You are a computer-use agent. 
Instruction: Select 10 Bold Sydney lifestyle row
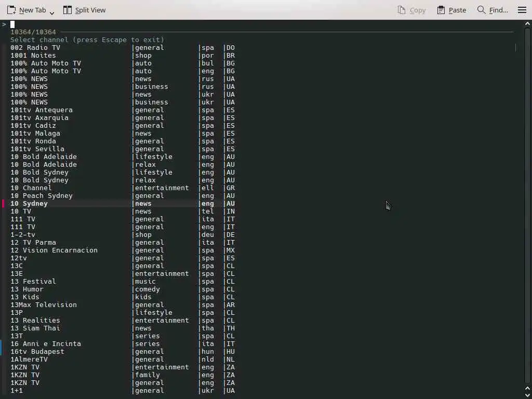(123, 172)
